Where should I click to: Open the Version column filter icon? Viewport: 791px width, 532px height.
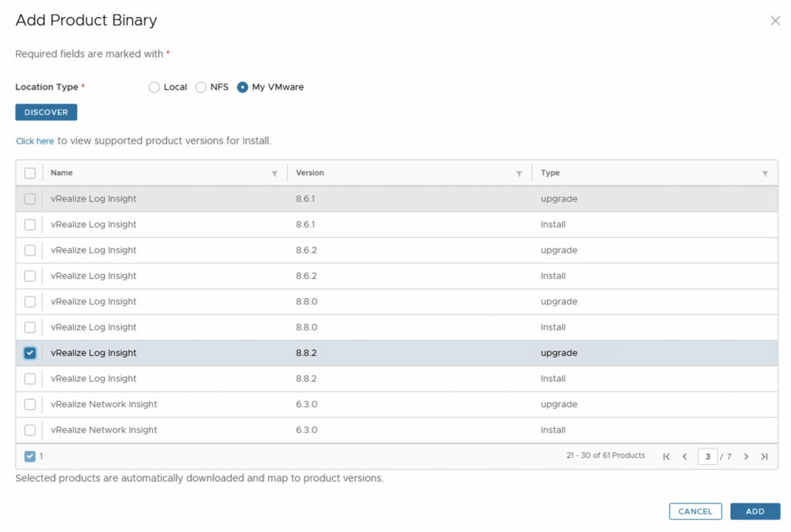tap(519, 174)
